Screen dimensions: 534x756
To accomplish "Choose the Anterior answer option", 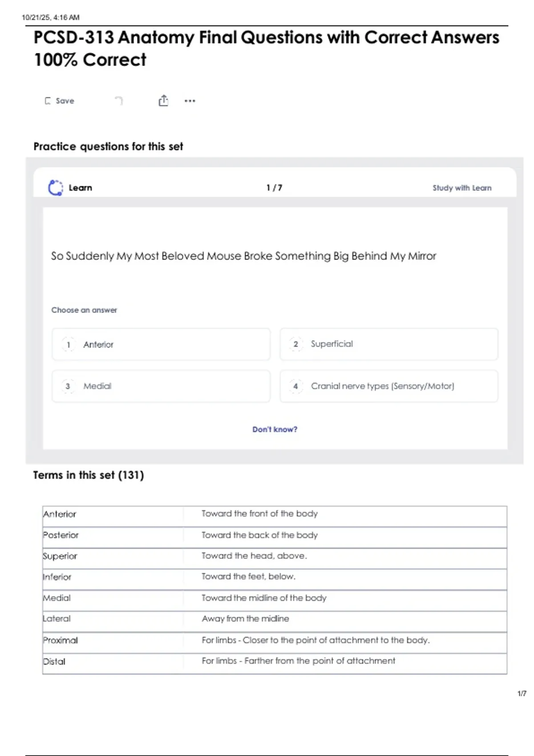I will coord(161,344).
